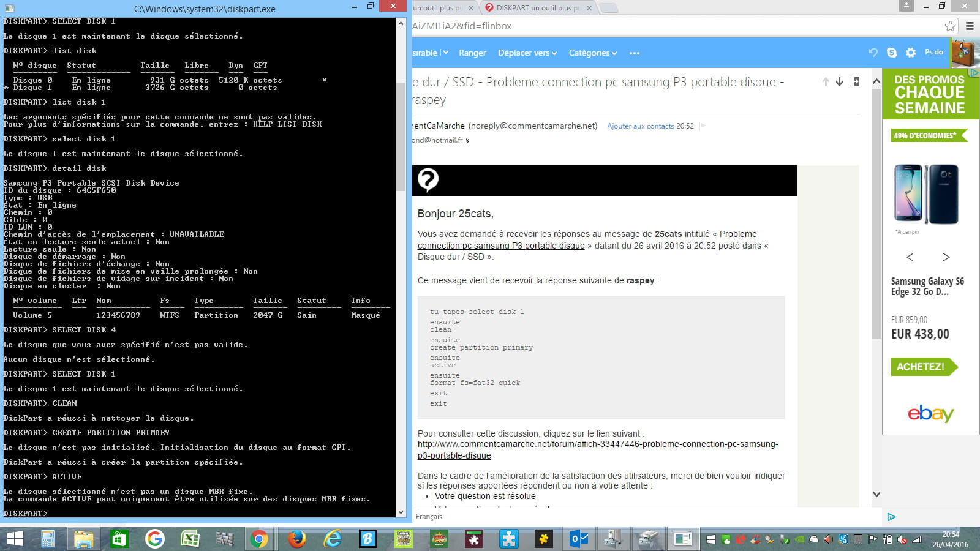
Task: Open the more actions ellipsis menu
Action: pyautogui.click(x=635, y=53)
